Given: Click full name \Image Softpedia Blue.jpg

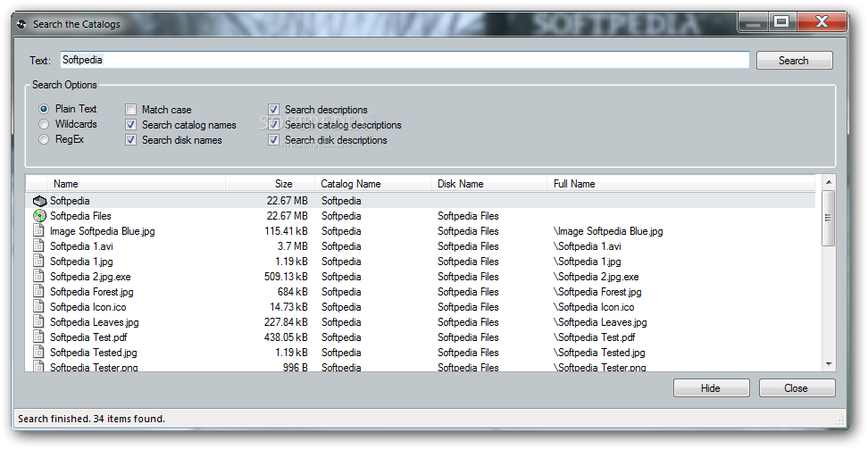Looking at the screenshot, I should (x=608, y=231).
